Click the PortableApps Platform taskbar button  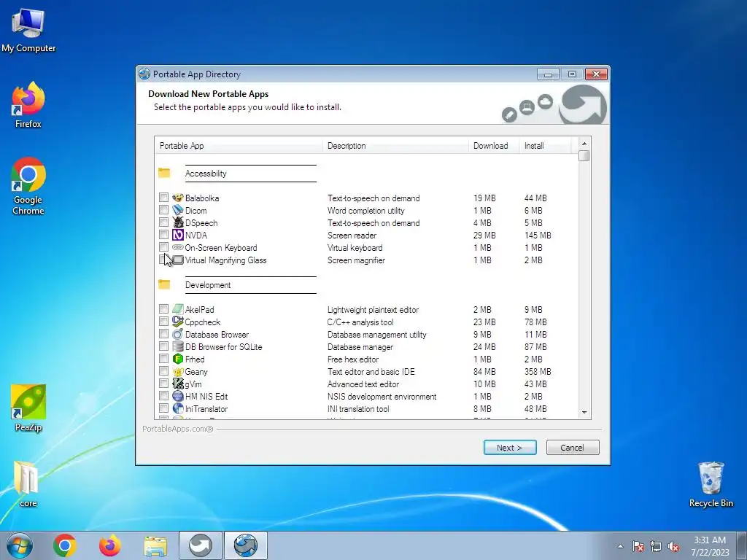(200, 545)
